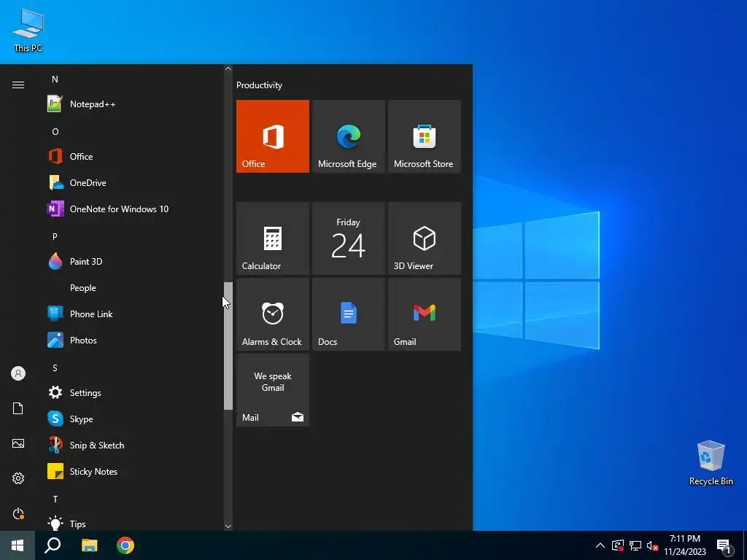747x560 pixels.
Task: Open the Calculator tile
Action: point(273,238)
